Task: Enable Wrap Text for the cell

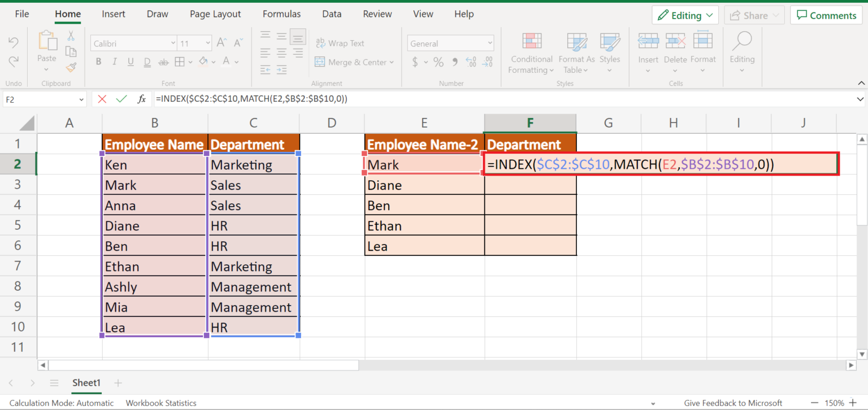Action: click(340, 43)
